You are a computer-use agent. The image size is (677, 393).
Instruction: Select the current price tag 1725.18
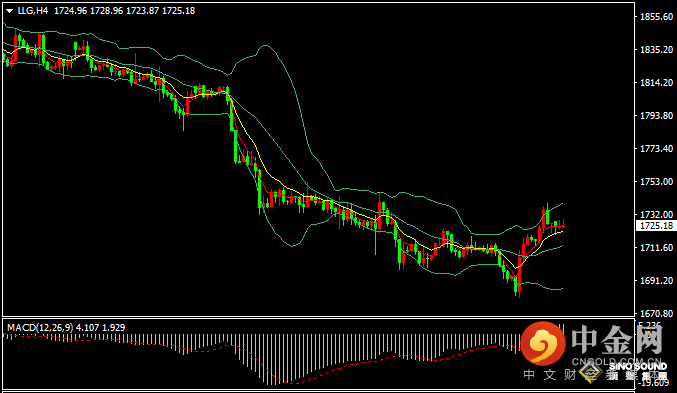[x=656, y=226]
